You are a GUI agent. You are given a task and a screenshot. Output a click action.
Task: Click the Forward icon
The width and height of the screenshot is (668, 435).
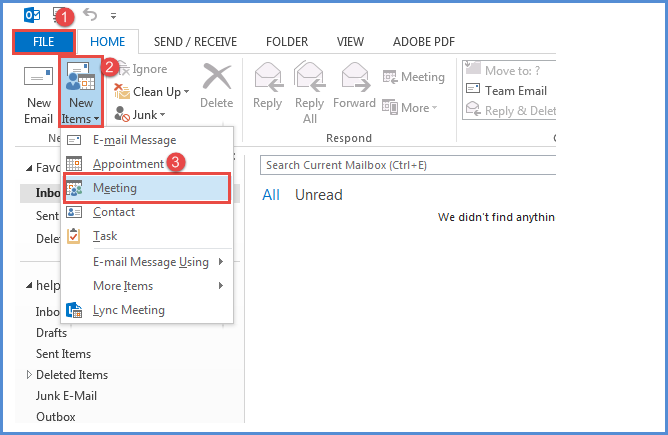pyautogui.click(x=354, y=87)
